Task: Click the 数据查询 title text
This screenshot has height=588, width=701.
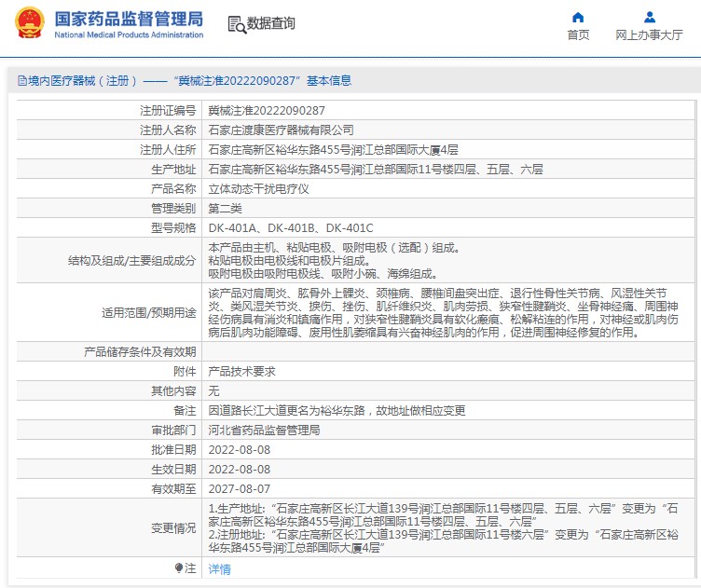Action: (x=271, y=24)
